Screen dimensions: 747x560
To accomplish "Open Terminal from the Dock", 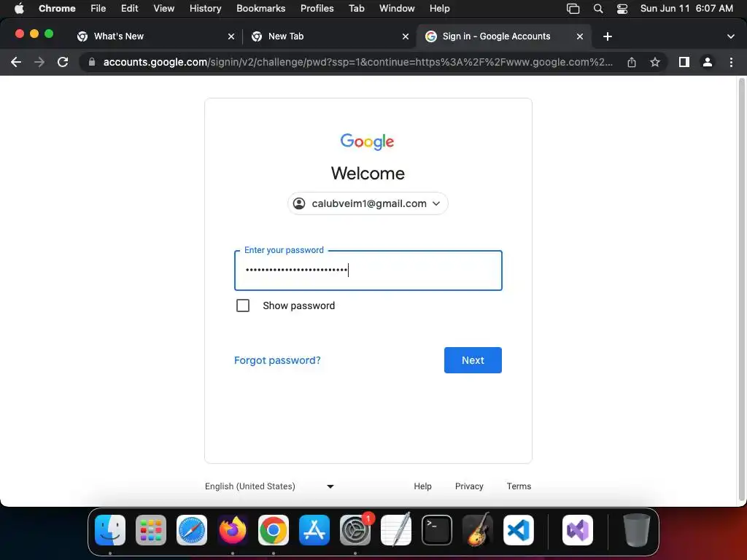I will (437, 530).
